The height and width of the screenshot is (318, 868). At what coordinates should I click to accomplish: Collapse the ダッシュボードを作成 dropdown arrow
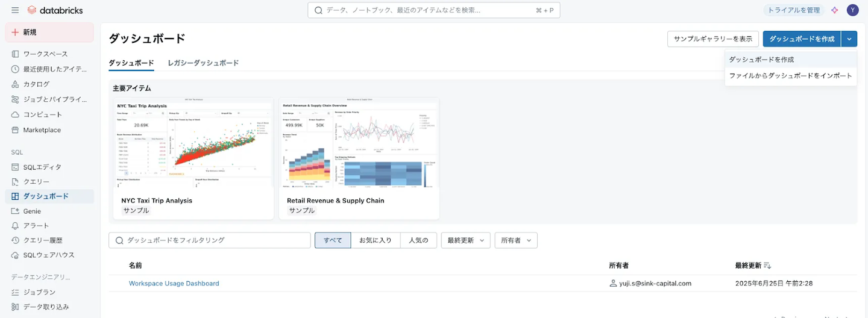tap(849, 39)
